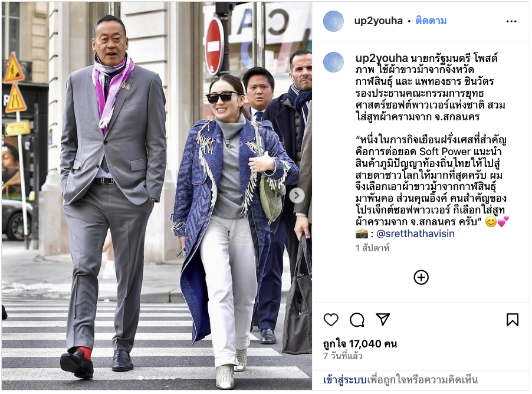
Task: Click the main crosswalk photo
Action: click(157, 196)
